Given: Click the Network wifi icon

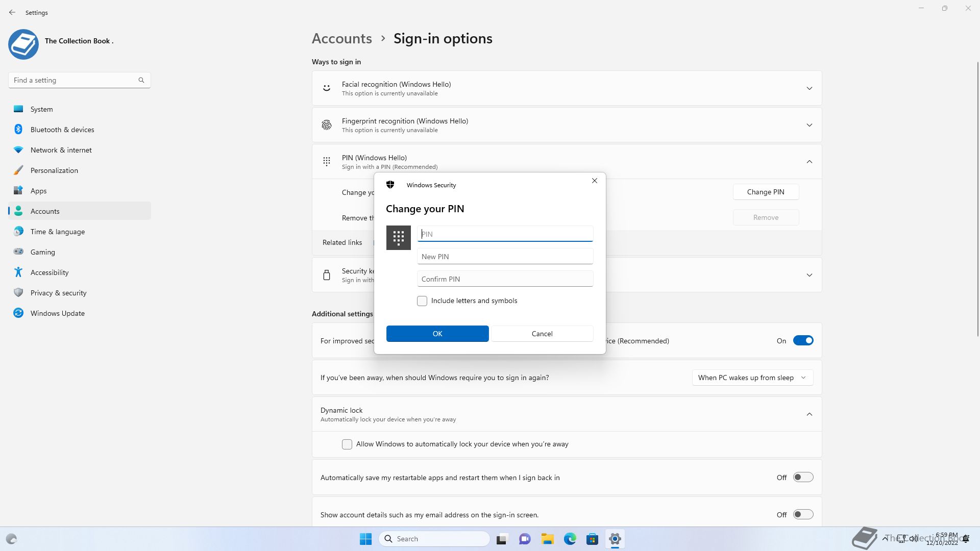Looking at the screenshot, I should 18,150.
